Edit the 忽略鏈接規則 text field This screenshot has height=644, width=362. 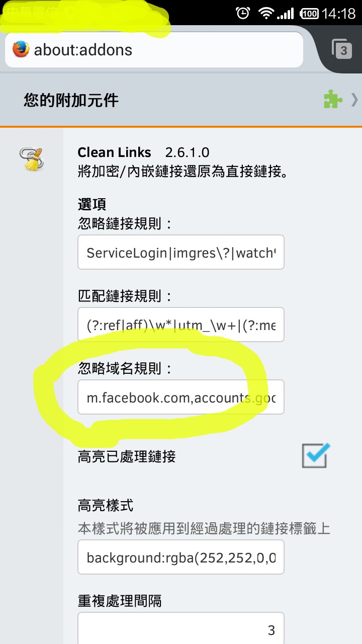[x=181, y=252]
